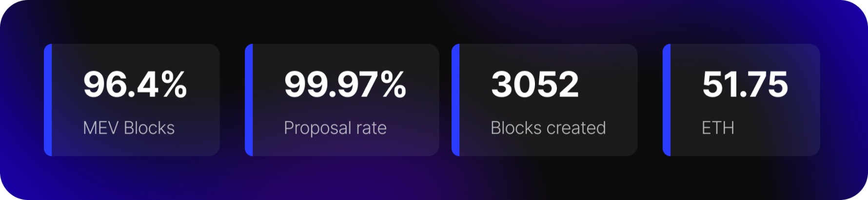This screenshot has width=868, height=200.
Task: Select the 51.75 ETH card
Action: click(741, 100)
